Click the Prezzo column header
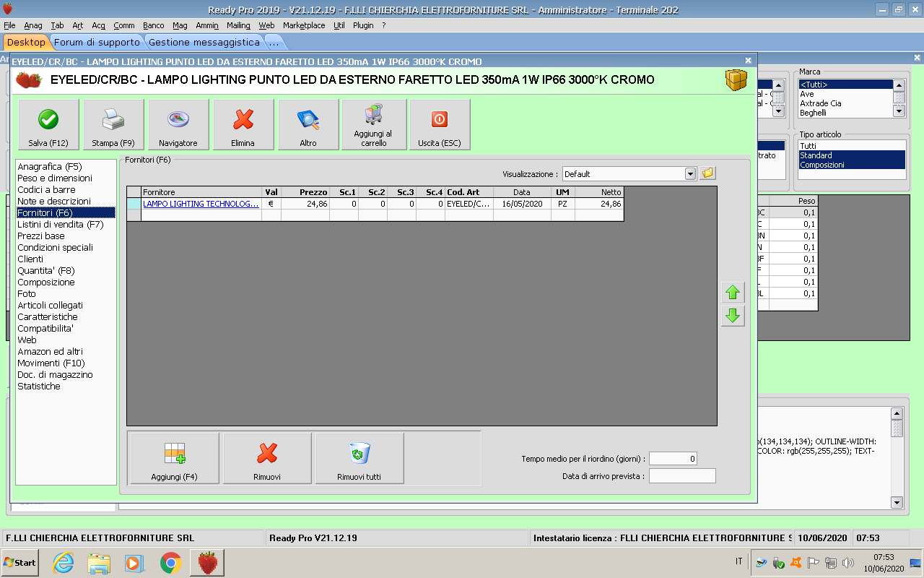Viewport: 924px width, 578px height. 305,192
